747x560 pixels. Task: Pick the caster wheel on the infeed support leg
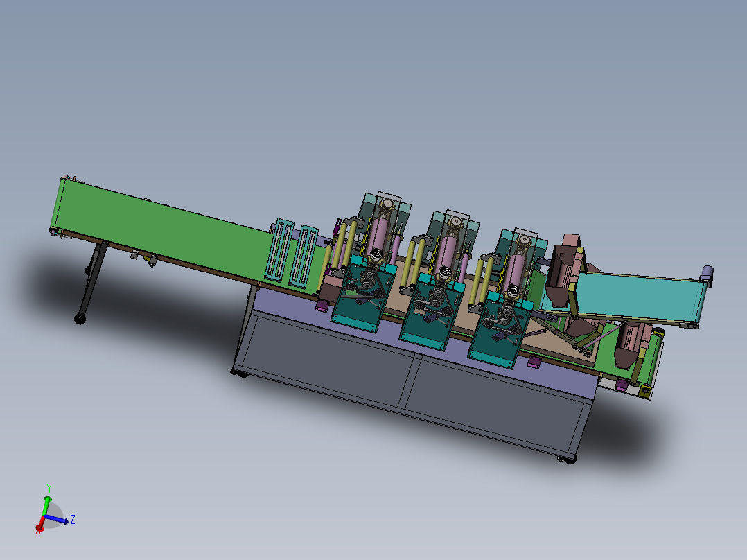[x=80, y=319]
